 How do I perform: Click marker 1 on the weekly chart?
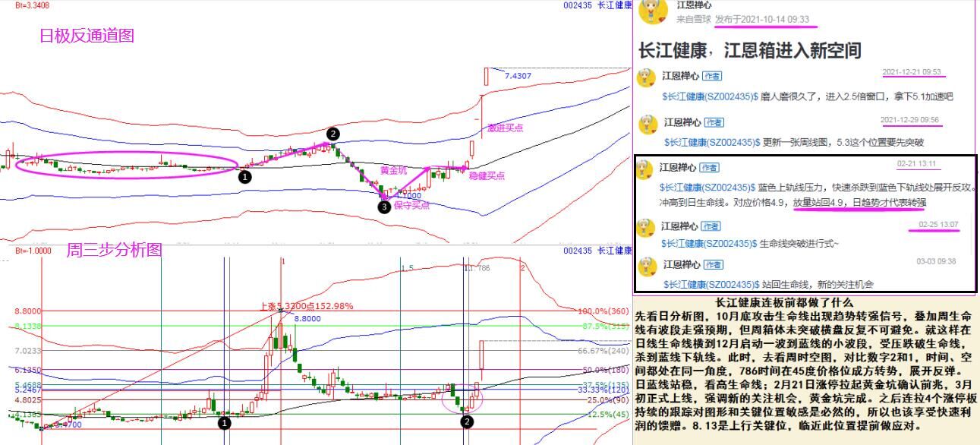pos(224,423)
